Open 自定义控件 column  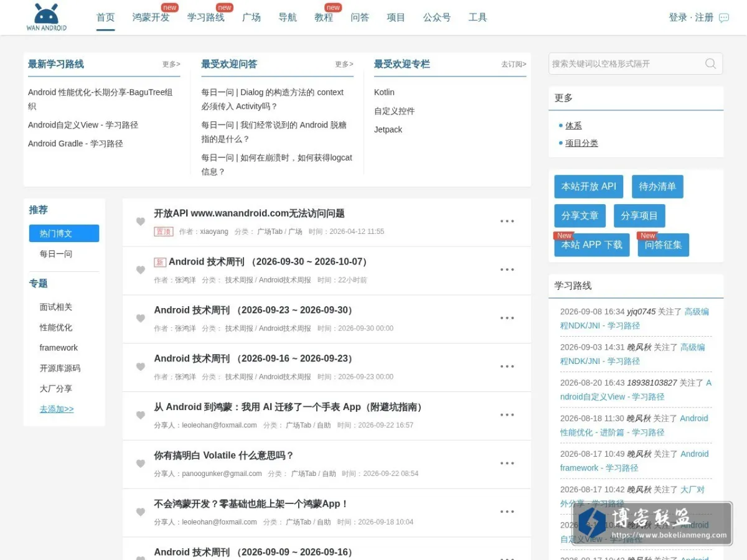(x=395, y=111)
